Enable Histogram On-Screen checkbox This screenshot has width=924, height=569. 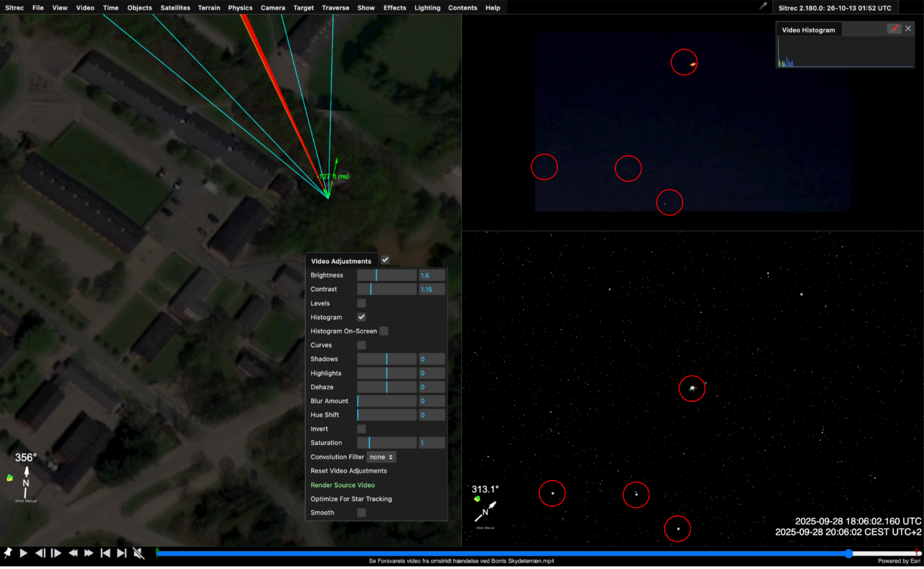point(384,331)
